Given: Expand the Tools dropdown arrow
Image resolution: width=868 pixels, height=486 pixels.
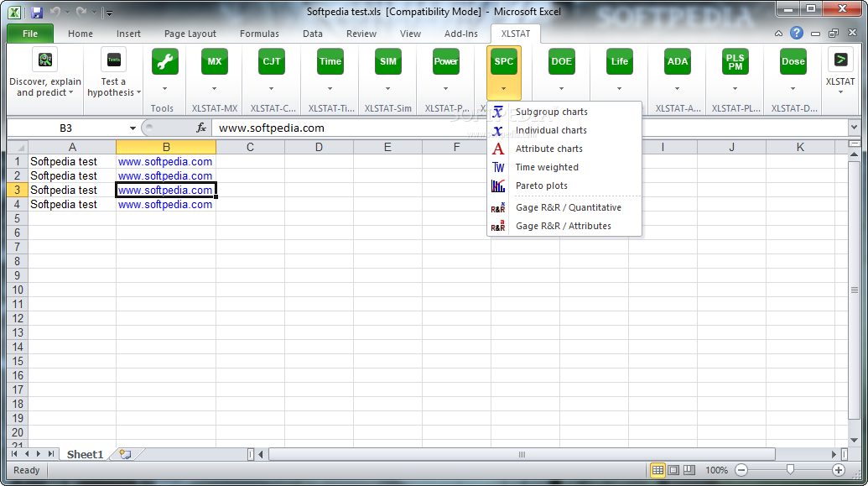Looking at the screenshot, I should pos(165,89).
